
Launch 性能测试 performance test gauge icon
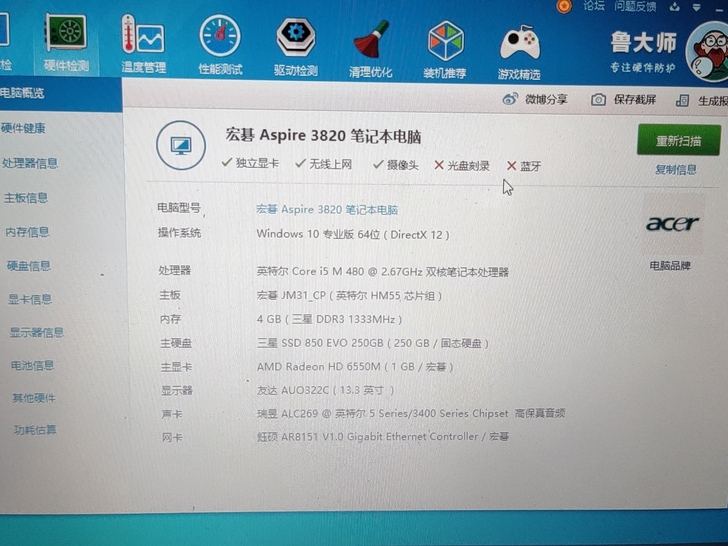(220, 45)
